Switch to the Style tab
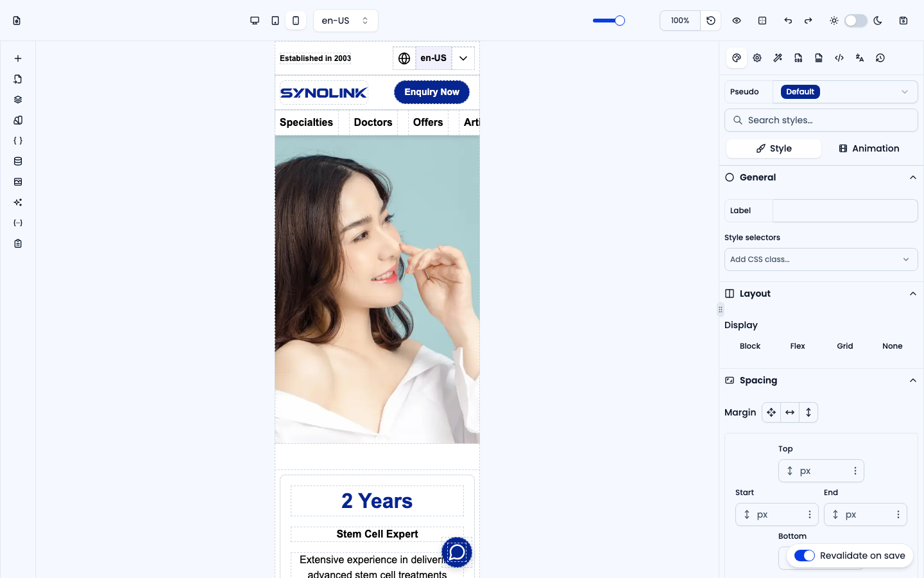924x578 pixels. click(x=774, y=148)
